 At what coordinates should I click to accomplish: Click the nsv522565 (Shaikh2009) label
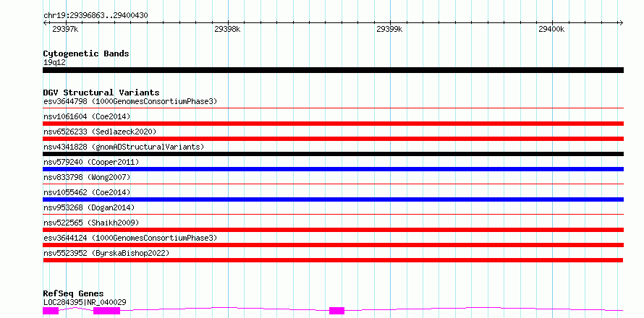click(x=91, y=223)
